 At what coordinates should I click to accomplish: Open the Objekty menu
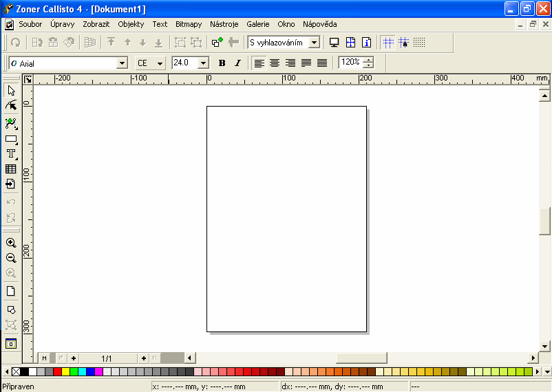coord(131,24)
